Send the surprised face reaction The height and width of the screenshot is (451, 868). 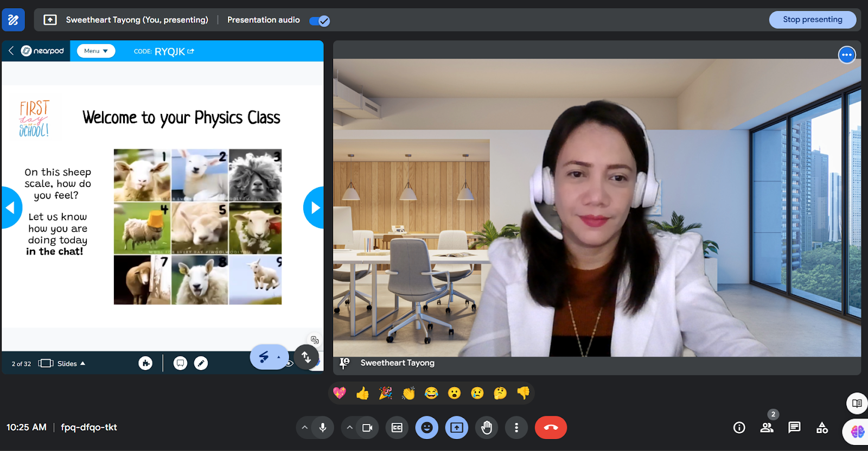point(454,393)
